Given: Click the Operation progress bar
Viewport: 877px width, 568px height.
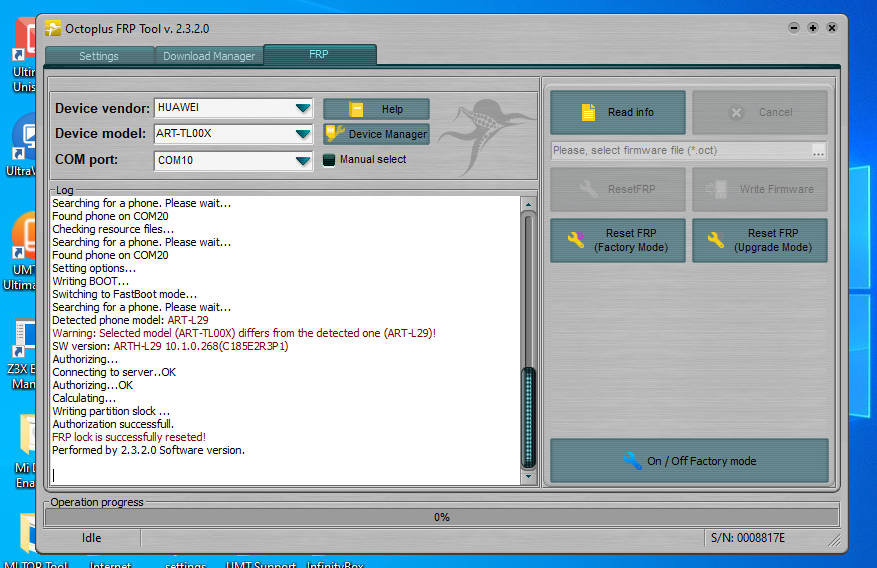Looking at the screenshot, I should coord(441,517).
